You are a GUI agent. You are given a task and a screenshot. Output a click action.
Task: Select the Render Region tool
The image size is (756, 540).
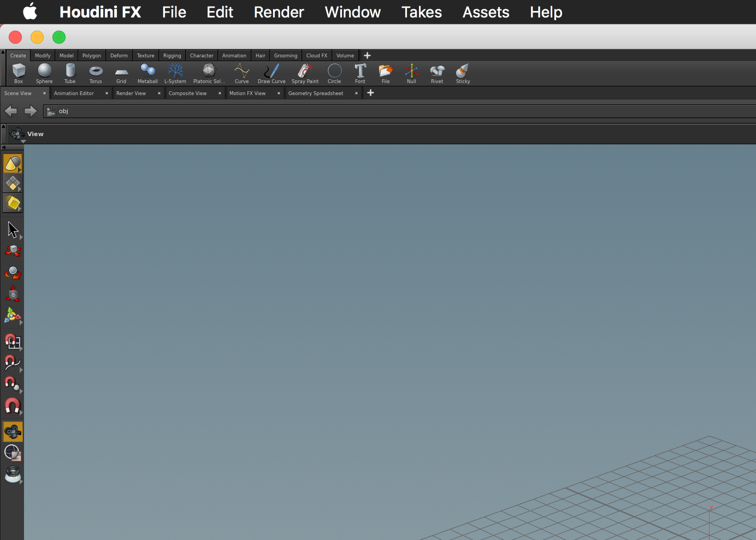click(x=13, y=453)
